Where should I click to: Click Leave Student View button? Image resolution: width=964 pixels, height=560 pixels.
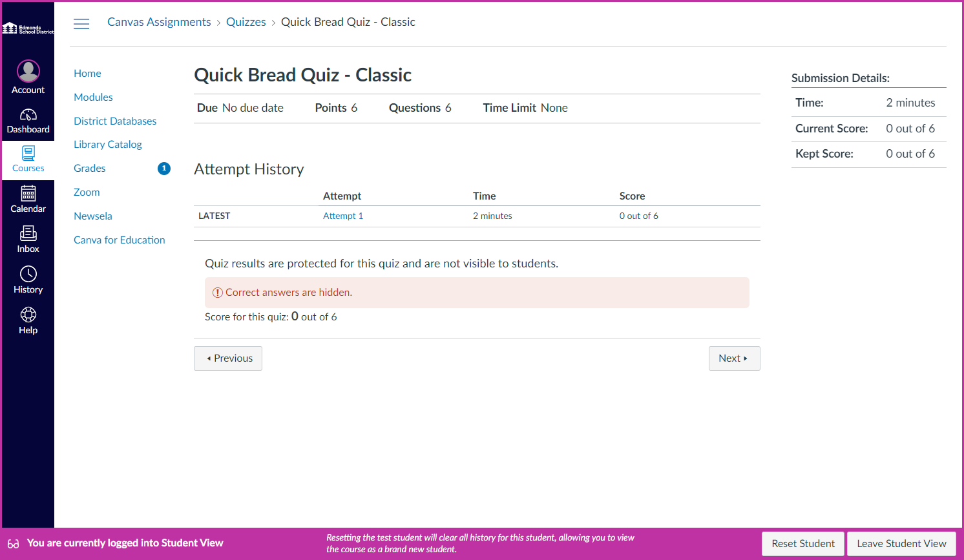[x=902, y=544]
